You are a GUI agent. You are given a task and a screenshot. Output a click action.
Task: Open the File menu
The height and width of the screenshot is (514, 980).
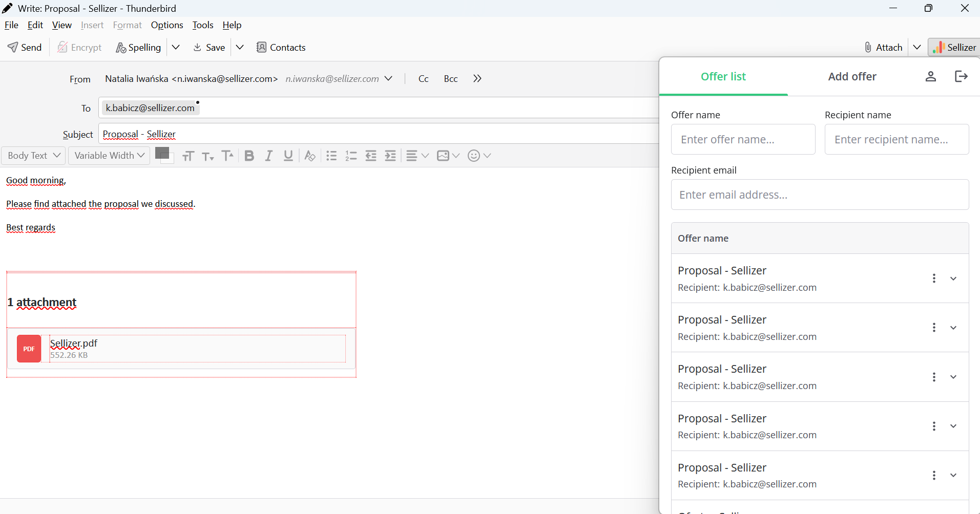click(11, 25)
